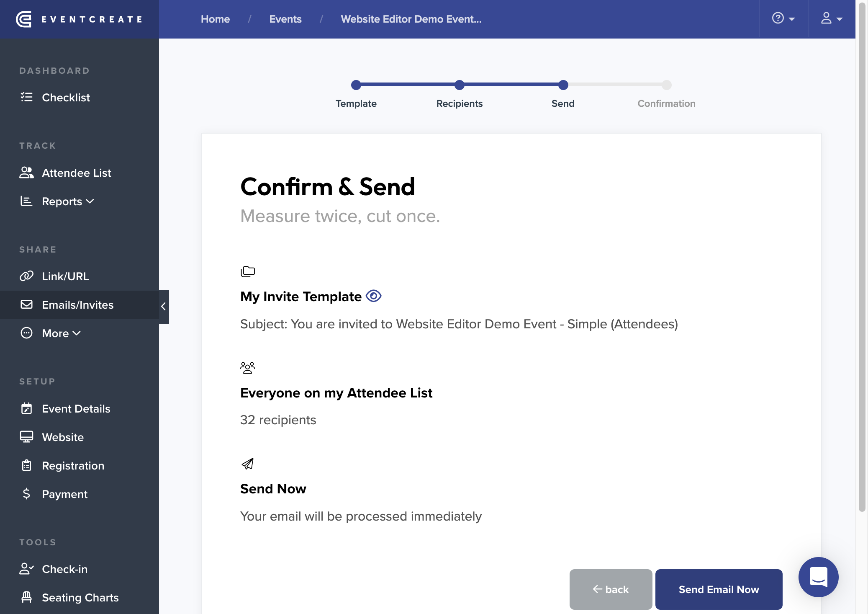868x614 pixels.
Task: Click the More ellipsis circle icon
Action: click(26, 333)
